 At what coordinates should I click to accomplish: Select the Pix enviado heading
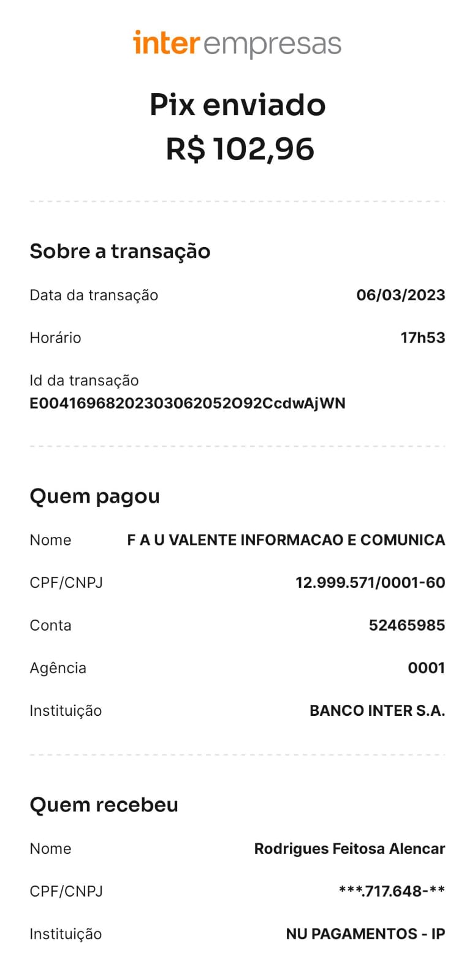tap(238, 105)
